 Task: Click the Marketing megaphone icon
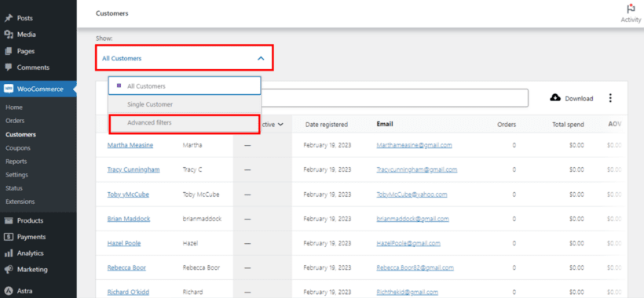coord(9,270)
